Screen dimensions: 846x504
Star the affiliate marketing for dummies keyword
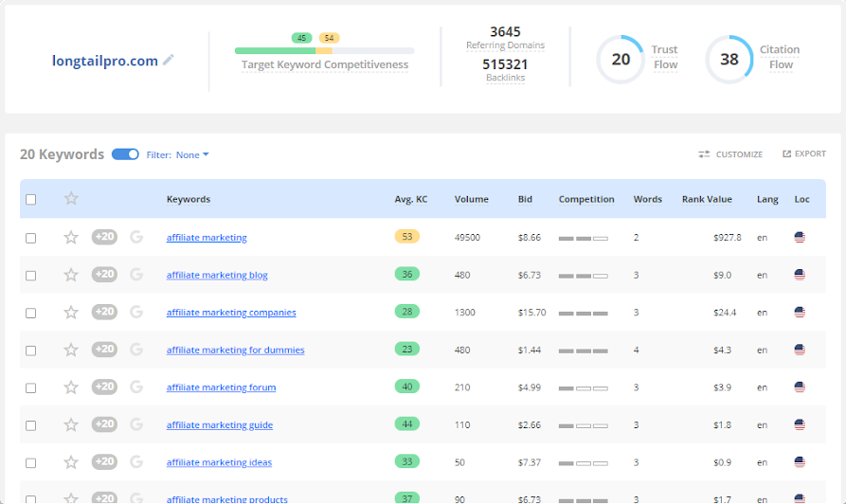[x=71, y=350]
